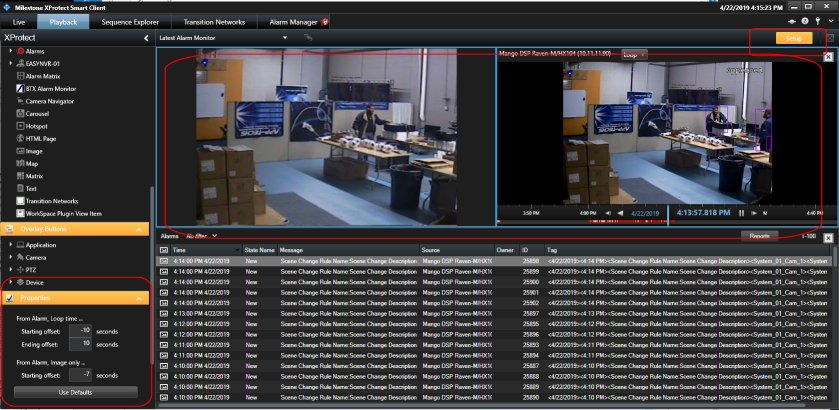This screenshot has width=839, height=410.
Task: Sort alarms by the Source column
Action: pos(457,250)
